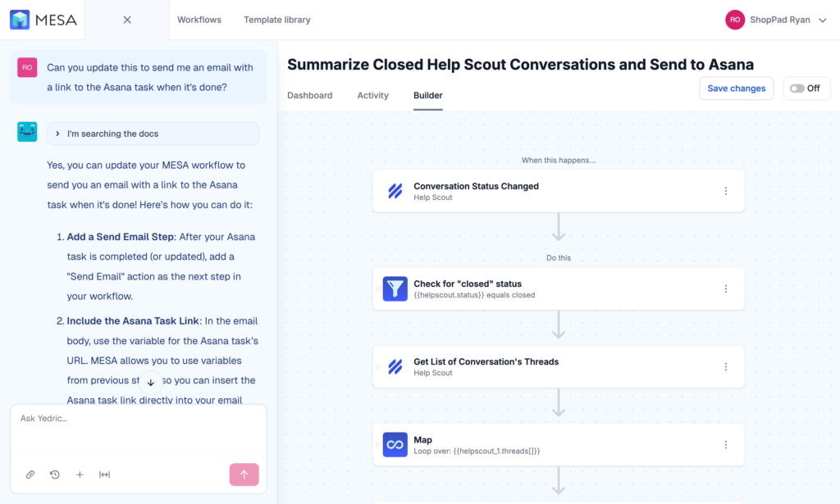Switch to the Activity tab
The height and width of the screenshot is (504, 840).
(373, 95)
